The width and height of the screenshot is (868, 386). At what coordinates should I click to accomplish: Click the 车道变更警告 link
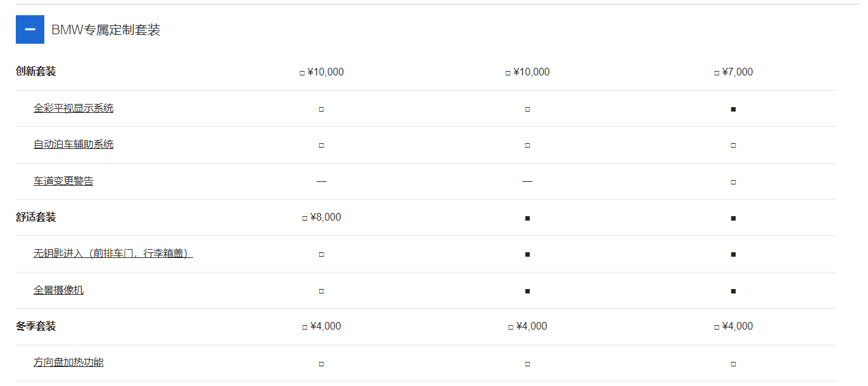pyautogui.click(x=63, y=181)
